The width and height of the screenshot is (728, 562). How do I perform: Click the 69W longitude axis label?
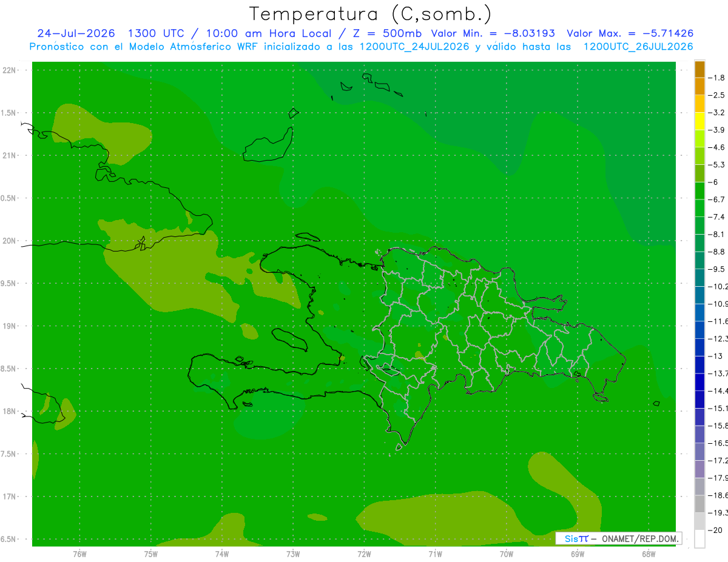[x=578, y=554]
